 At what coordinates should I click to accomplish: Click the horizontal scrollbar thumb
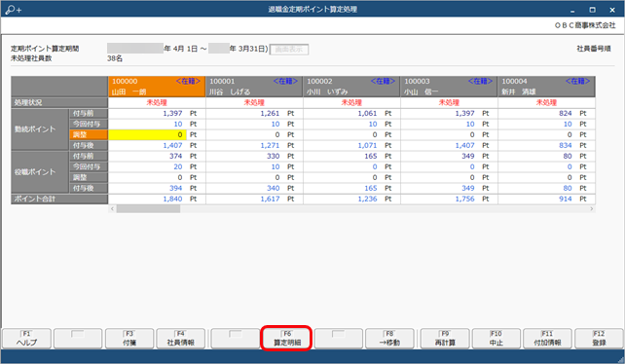148,209
